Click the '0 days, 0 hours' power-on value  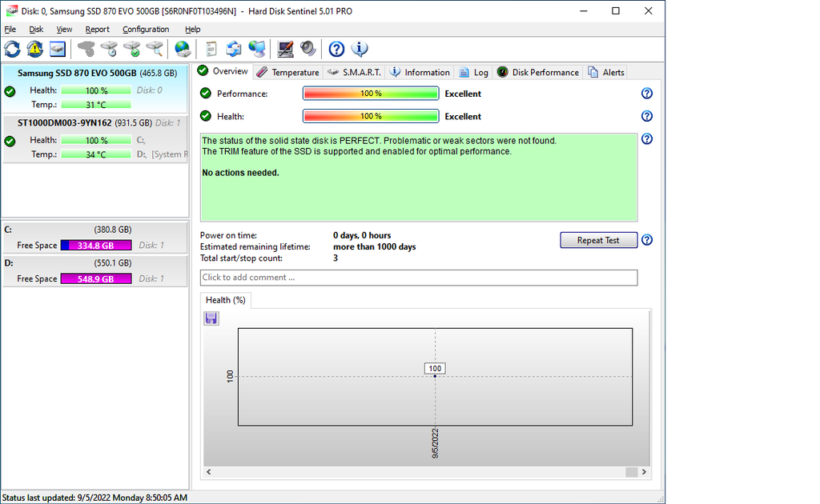pyautogui.click(x=362, y=235)
